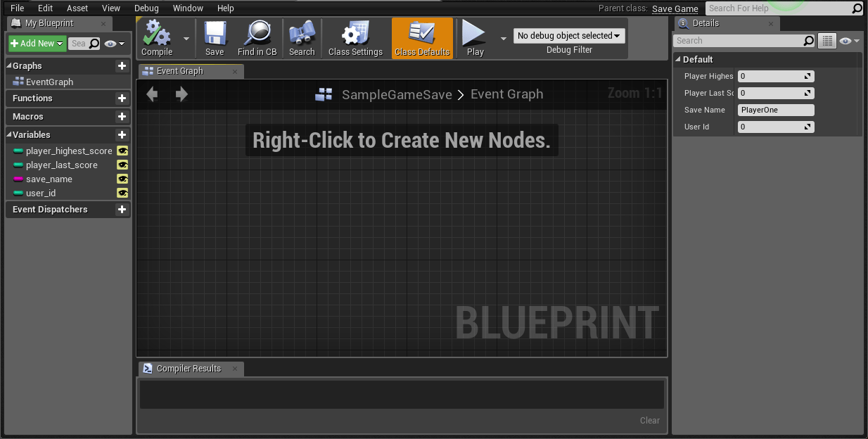Viewport: 868px width, 439px height.
Task: Click Find in CB toolbar icon
Action: click(x=257, y=38)
